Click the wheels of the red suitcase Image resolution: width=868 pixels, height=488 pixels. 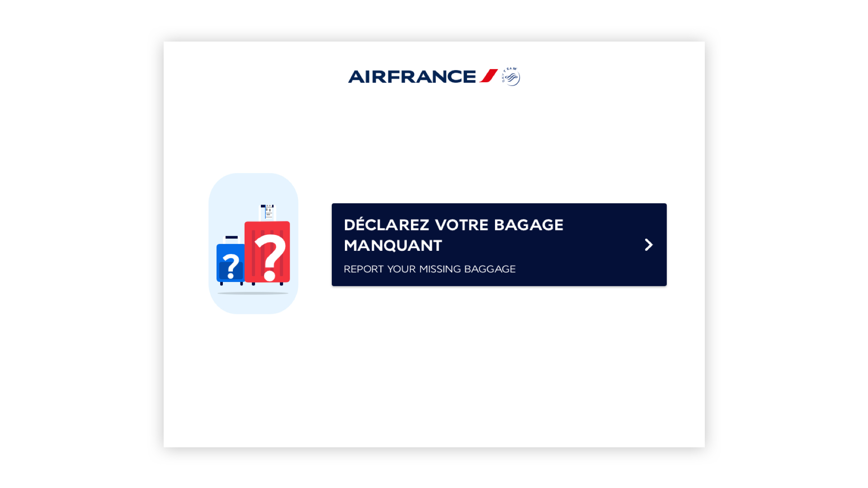[x=267, y=284]
